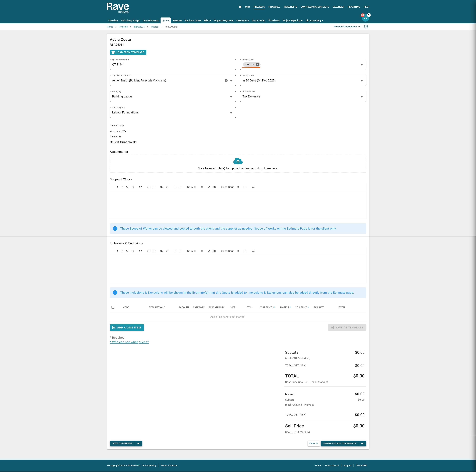Viewport: 476px width, 472px height.
Task: Clear formatting in the Scope of Works toolbar
Action: point(253,187)
